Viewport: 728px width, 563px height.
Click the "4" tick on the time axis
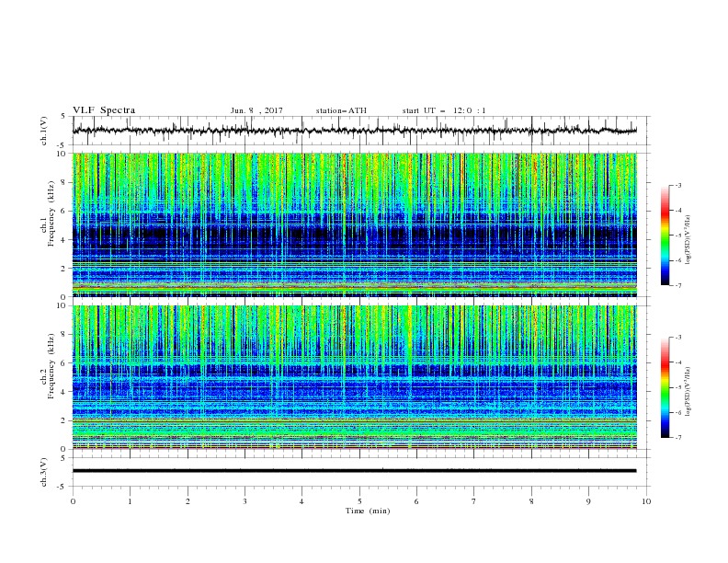[x=301, y=501]
